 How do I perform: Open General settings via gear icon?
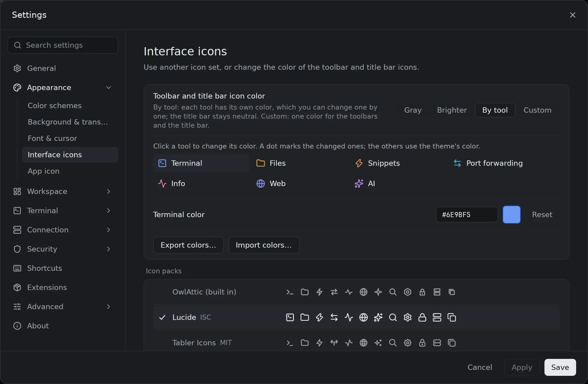tap(17, 68)
